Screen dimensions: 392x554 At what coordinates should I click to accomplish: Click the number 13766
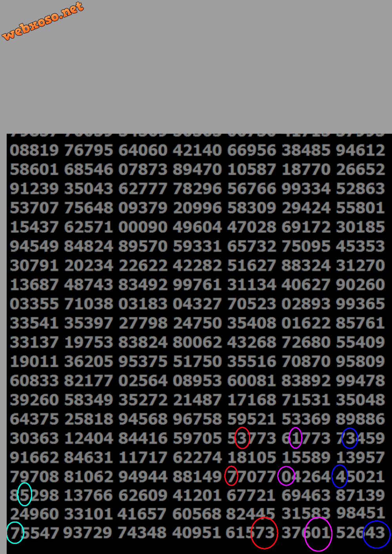tap(89, 495)
